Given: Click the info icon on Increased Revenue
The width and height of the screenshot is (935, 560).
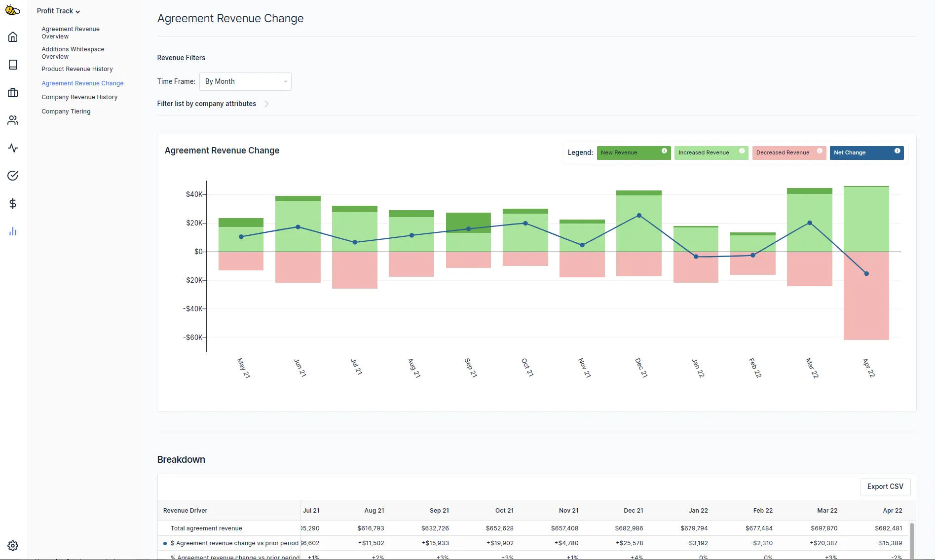Looking at the screenshot, I should click(x=742, y=151).
